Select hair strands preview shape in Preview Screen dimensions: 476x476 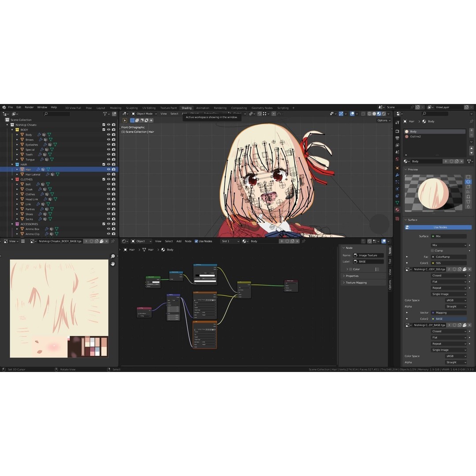pyautogui.click(x=468, y=192)
